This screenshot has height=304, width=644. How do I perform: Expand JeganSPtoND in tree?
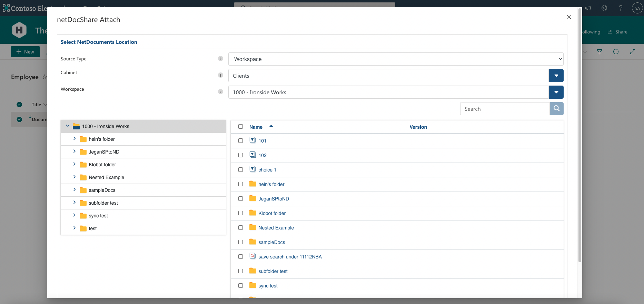(x=74, y=151)
